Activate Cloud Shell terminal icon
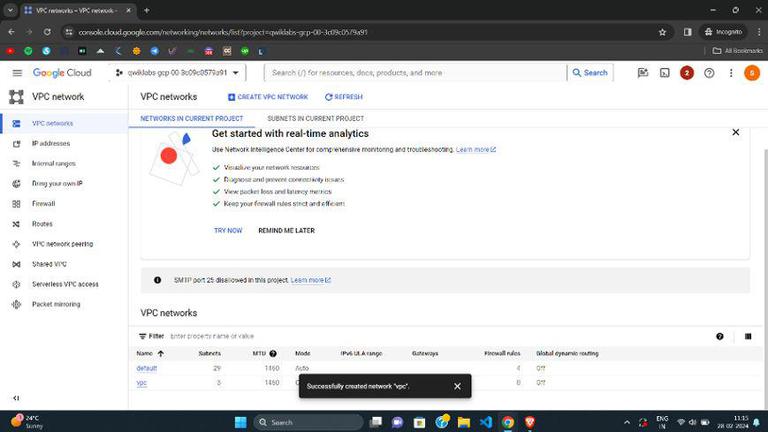Screen dimensions: 768x432 tap(665, 73)
